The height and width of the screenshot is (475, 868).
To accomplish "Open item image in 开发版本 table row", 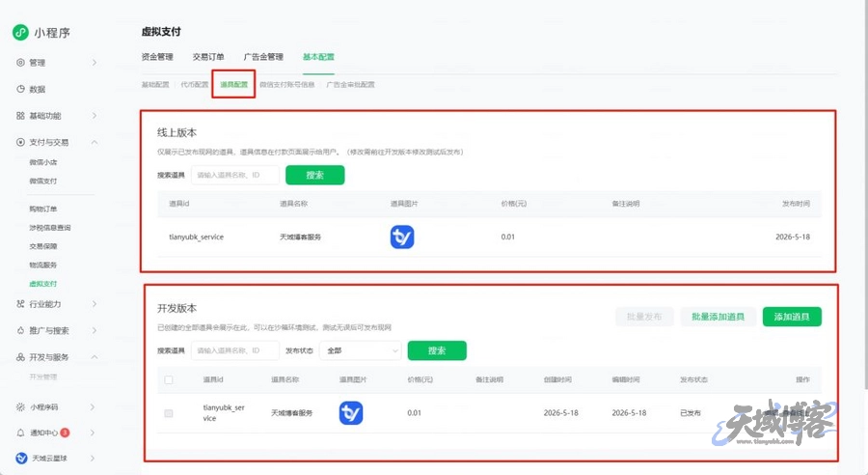I will pos(351,413).
